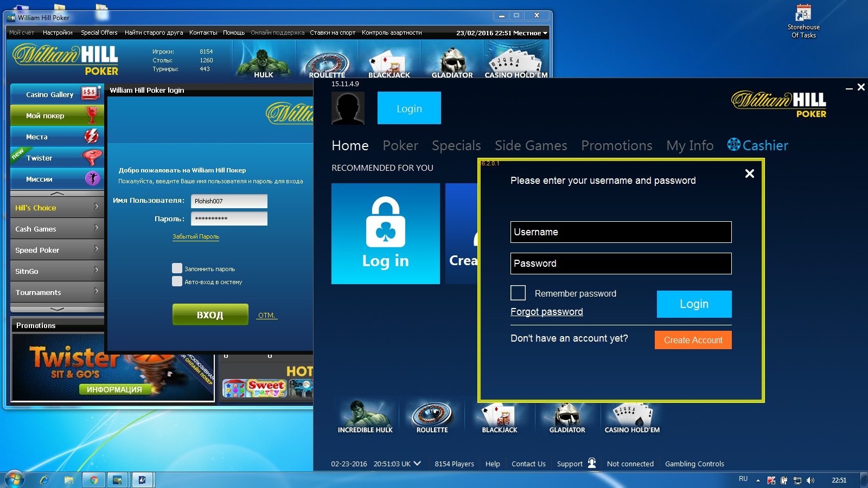Image resolution: width=868 pixels, height=488 pixels.
Task: Launch Roulette in new client bottom bar
Action: tap(432, 416)
